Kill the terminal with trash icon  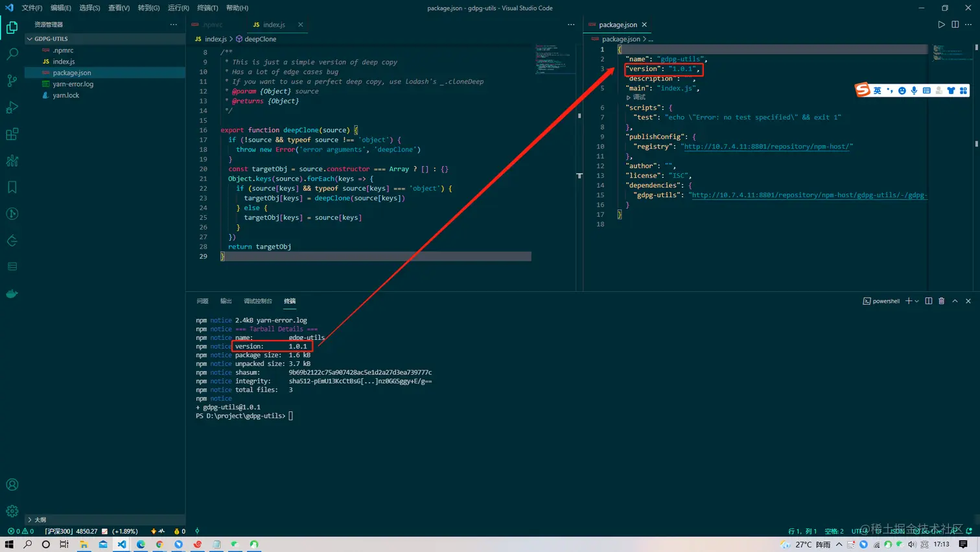(x=942, y=301)
